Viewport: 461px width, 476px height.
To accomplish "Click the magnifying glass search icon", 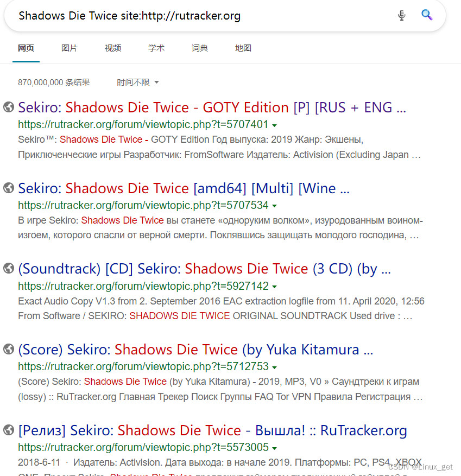I will coord(427,15).
